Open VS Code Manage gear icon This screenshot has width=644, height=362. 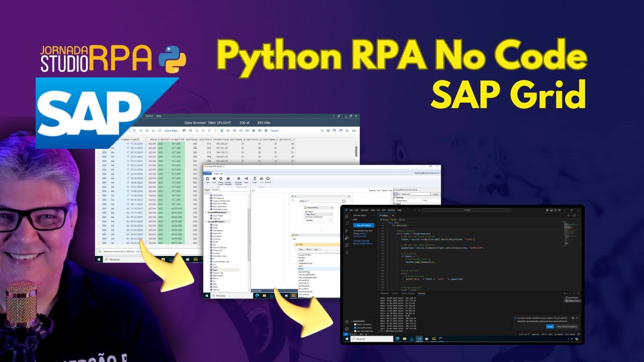point(347,329)
